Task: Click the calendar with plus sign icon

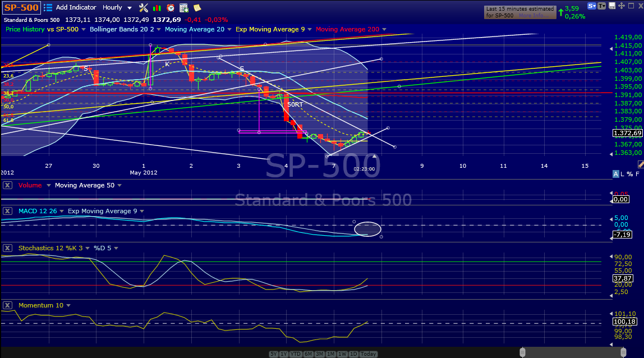Action: (x=184, y=7)
